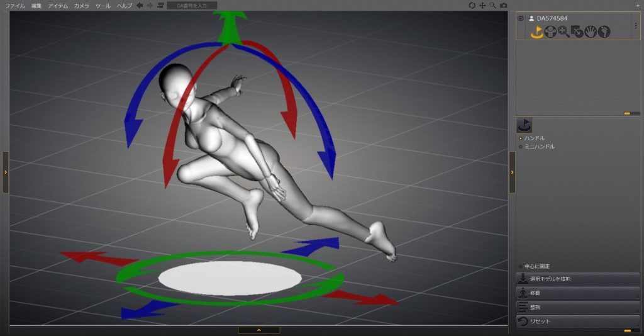
Task: Click the foot pose tool icon
Action: tap(604, 31)
